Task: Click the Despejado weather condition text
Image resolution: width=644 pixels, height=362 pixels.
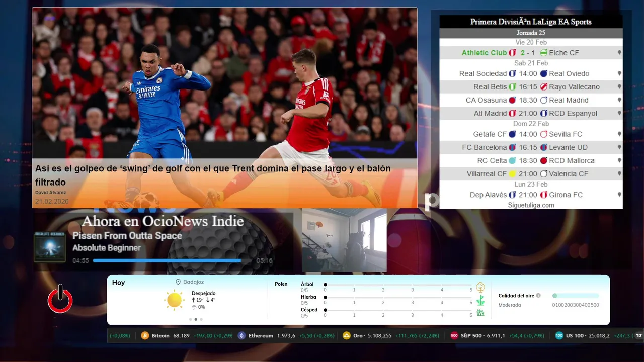Action: click(x=203, y=293)
